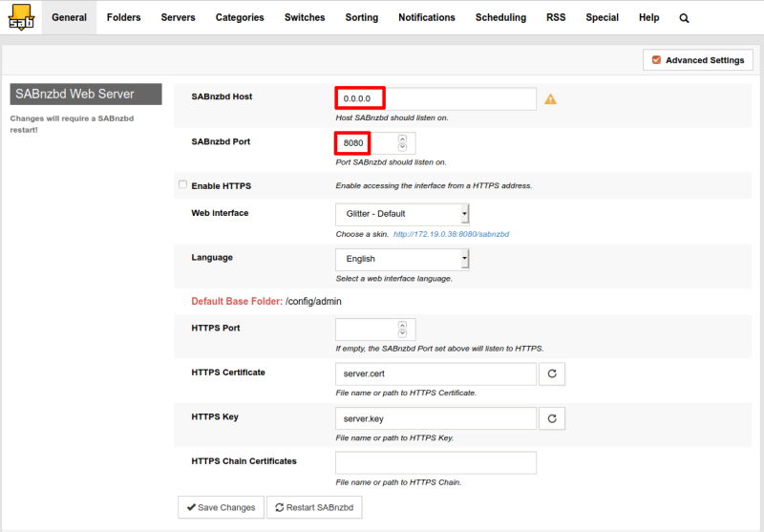
Task: Regenerate HTTPS Key with refresh icon
Action: pos(552,418)
